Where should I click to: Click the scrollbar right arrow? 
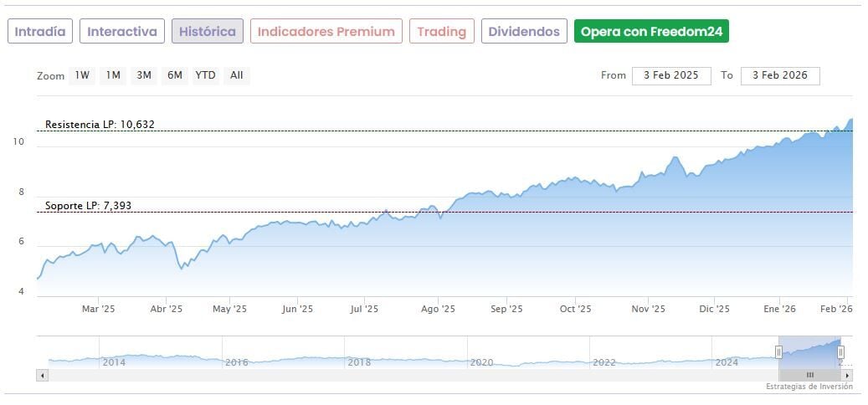pyautogui.click(x=848, y=375)
